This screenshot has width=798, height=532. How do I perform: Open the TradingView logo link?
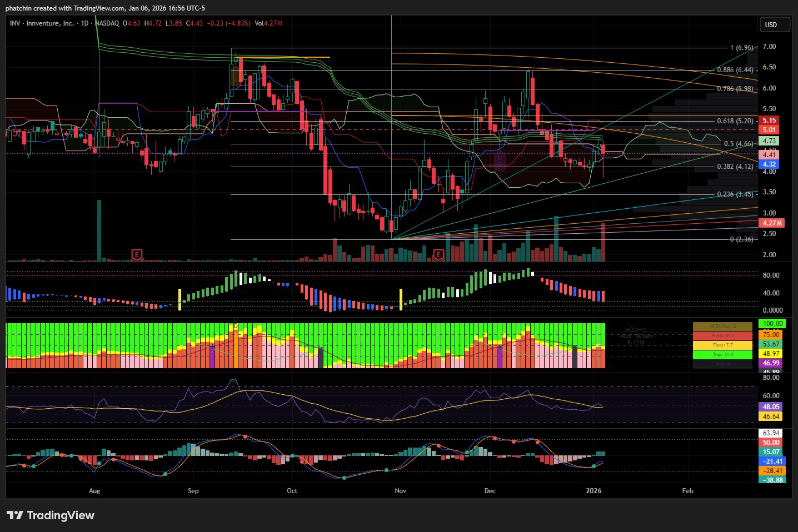[51, 515]
